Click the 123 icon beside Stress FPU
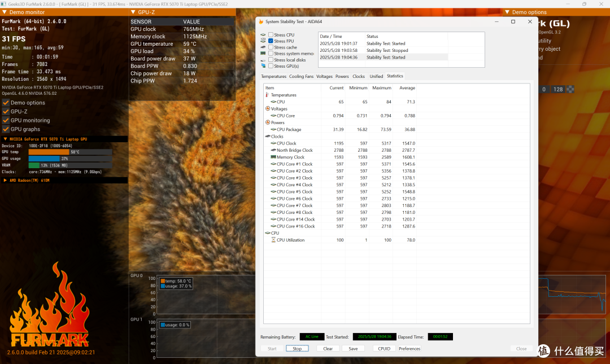The width and height of the screenshot is (610, 364). [x=263, y=41]
